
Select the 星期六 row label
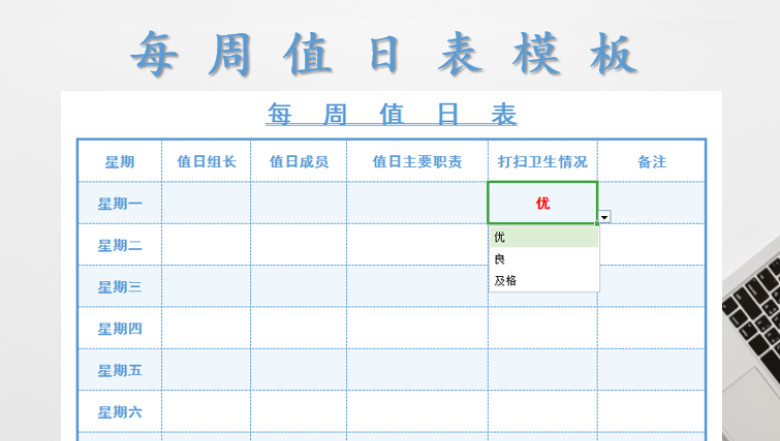click(119, 412)
